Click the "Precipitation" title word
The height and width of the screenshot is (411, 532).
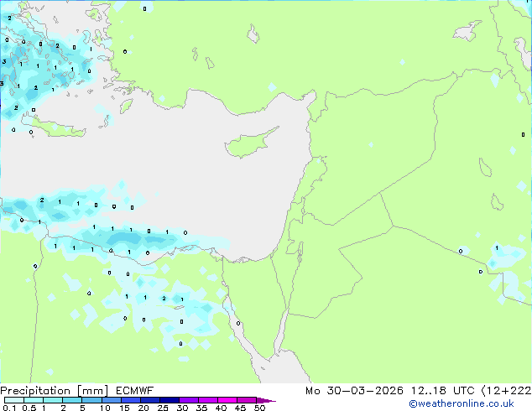(x=35, y=391)
